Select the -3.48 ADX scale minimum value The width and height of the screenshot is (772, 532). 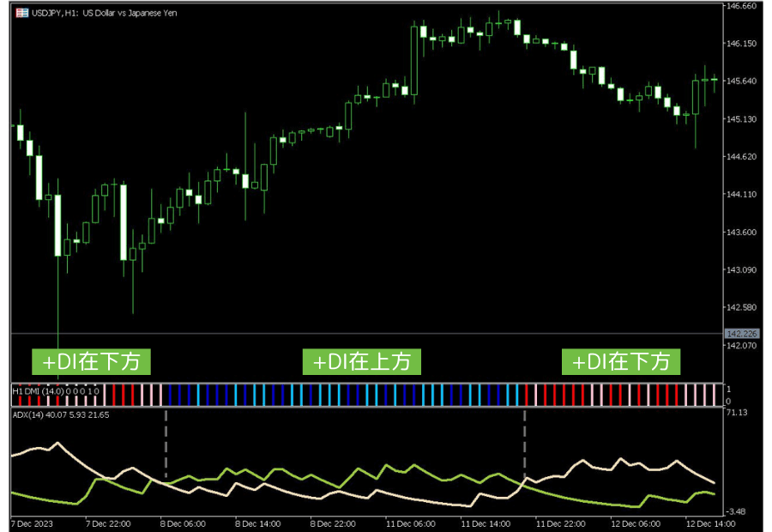point(737,511)
